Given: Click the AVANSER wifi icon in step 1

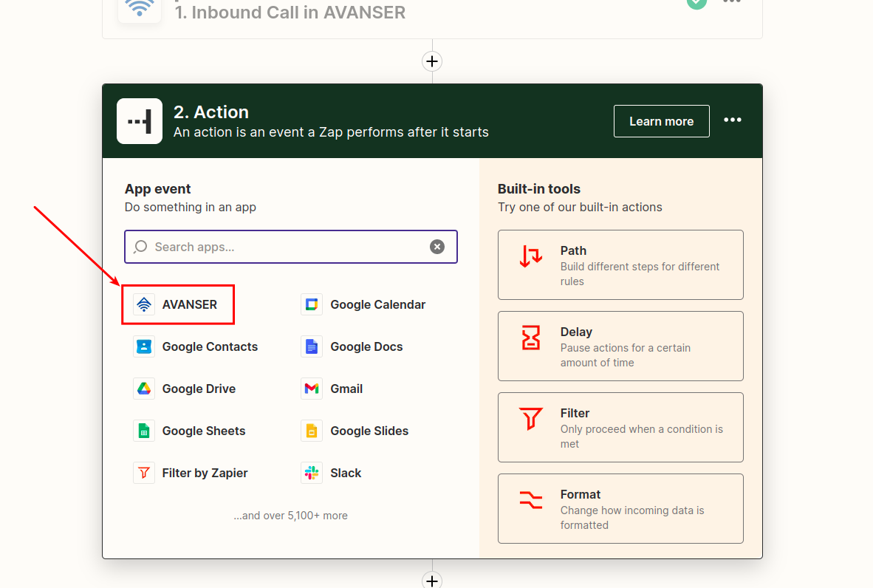Looking at the screenshot, I should 140,9.
